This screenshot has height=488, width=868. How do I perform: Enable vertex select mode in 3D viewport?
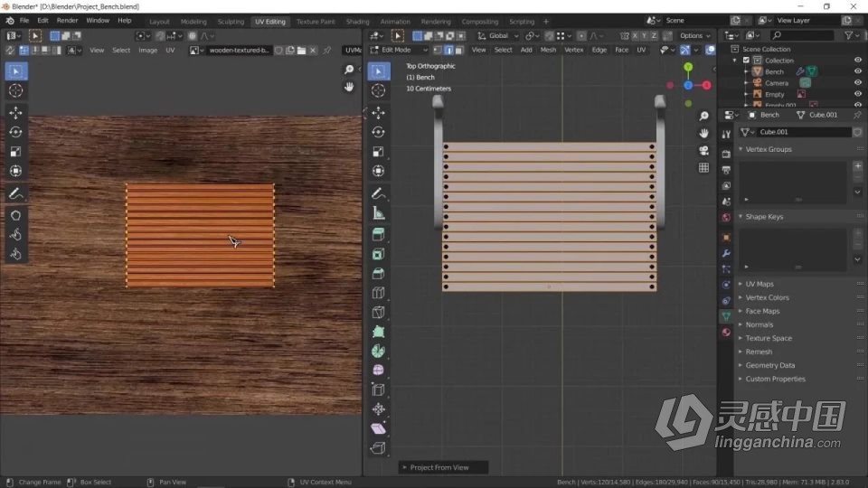pyautogui.click(x=438, y=50)
